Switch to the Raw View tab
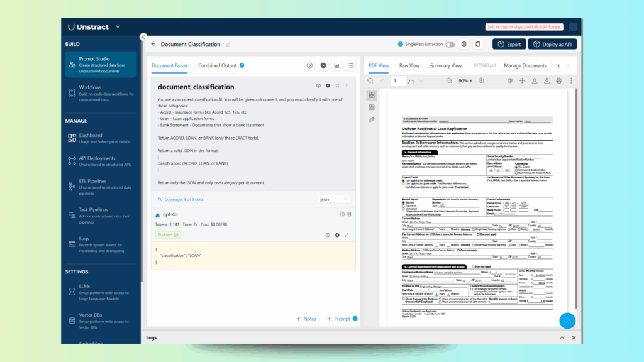 pos(409,65)
